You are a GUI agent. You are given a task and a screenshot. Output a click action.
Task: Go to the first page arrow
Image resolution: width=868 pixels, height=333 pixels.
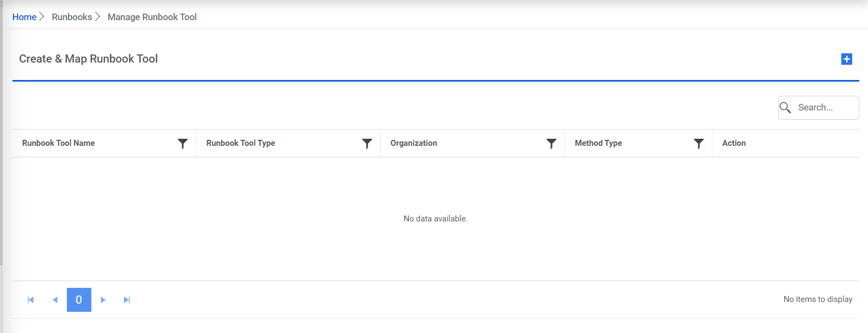[x=31, y=300]
